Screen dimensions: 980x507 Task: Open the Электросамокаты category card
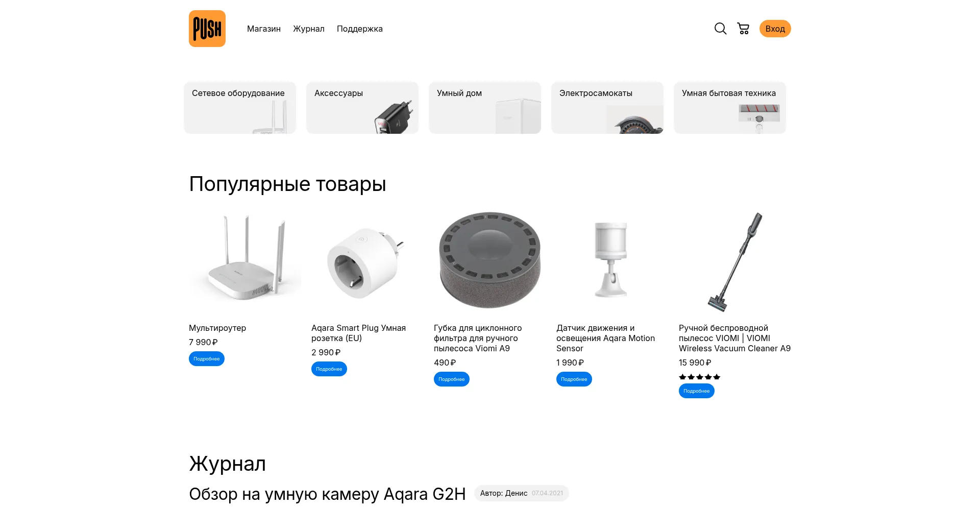tap(607, 108)
